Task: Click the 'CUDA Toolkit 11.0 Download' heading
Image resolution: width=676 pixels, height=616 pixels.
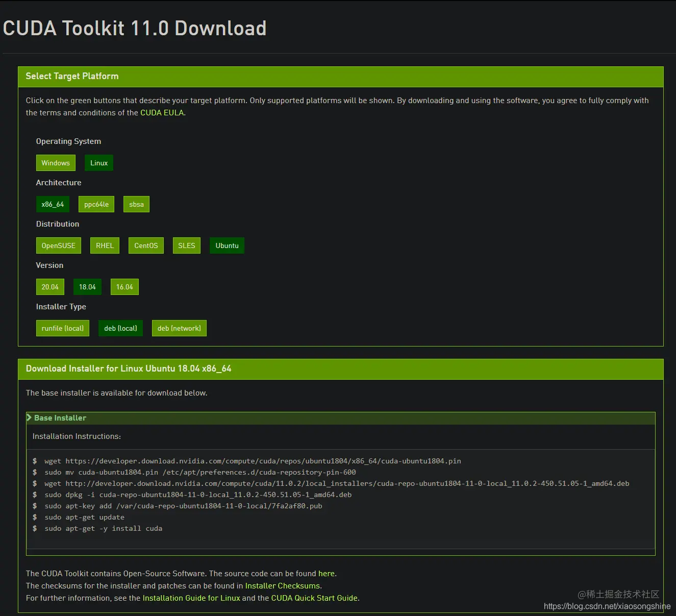Action: click(135, 28)
